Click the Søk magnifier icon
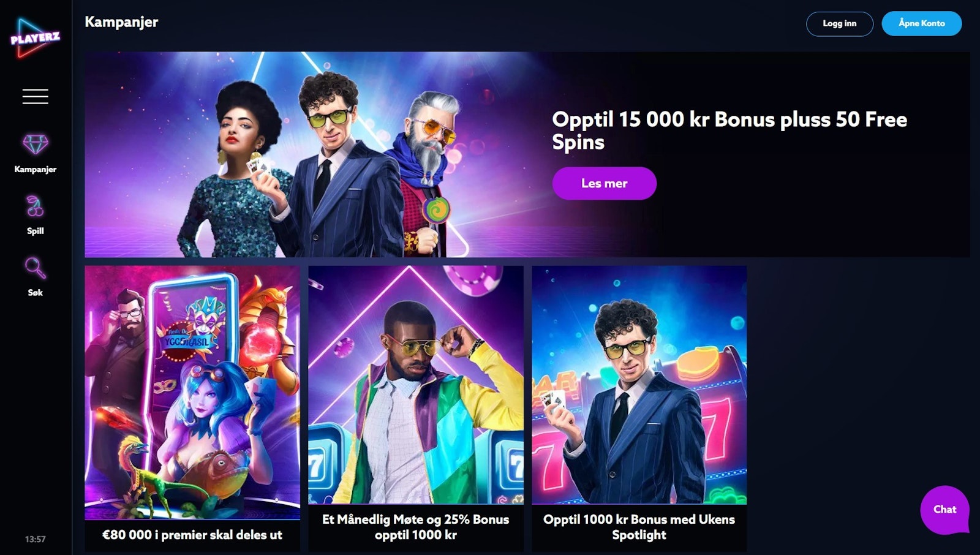980x555 pixels. click(36, 268)
